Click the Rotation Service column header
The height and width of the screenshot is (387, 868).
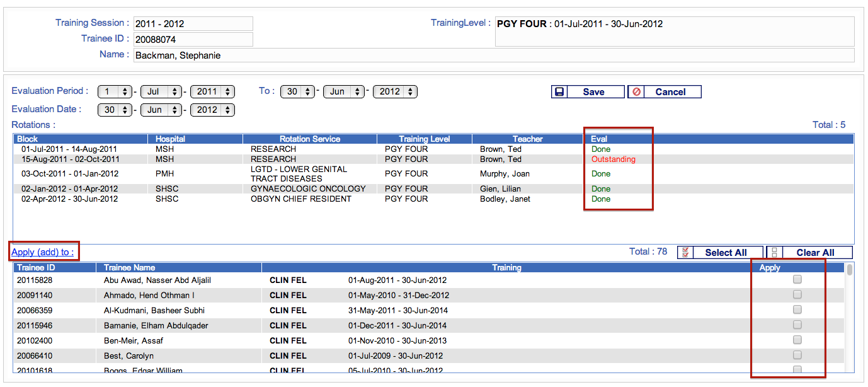[x=309, y=139]
